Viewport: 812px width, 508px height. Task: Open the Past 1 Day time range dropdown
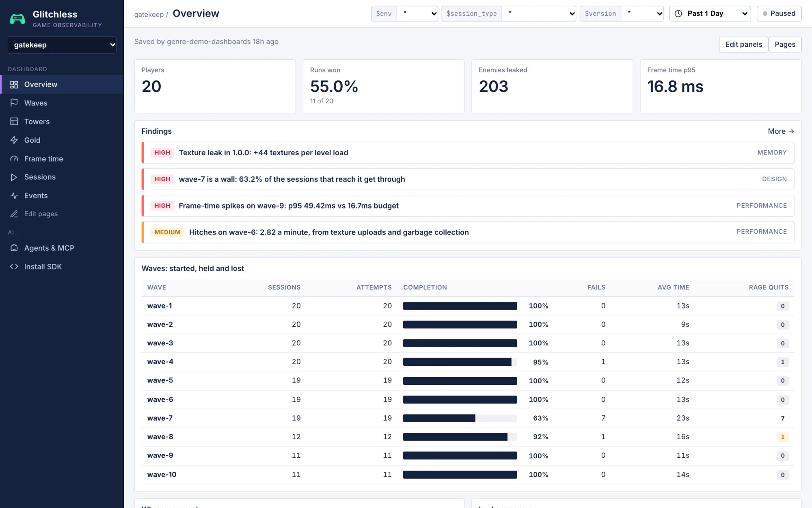(x=710, y=13)
